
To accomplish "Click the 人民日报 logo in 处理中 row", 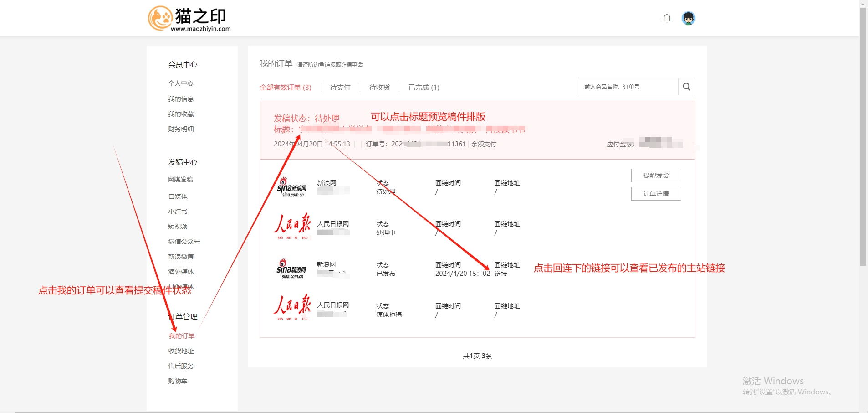I will point(292,227).
